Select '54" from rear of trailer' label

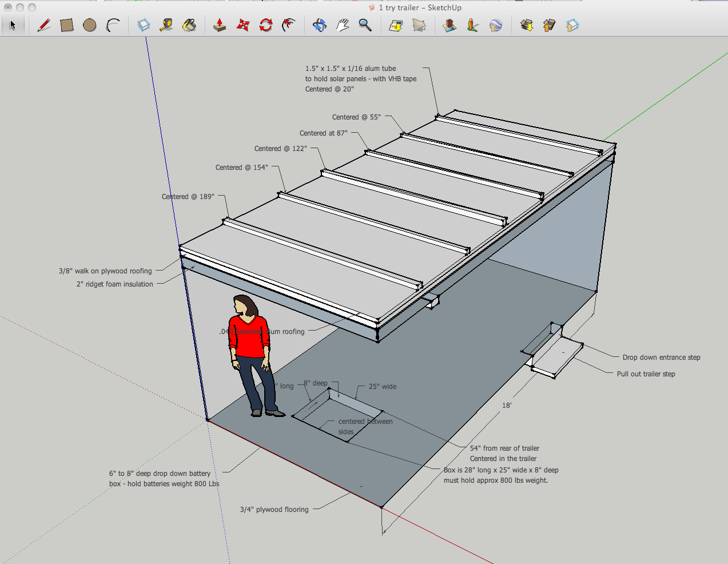(504, 448)
